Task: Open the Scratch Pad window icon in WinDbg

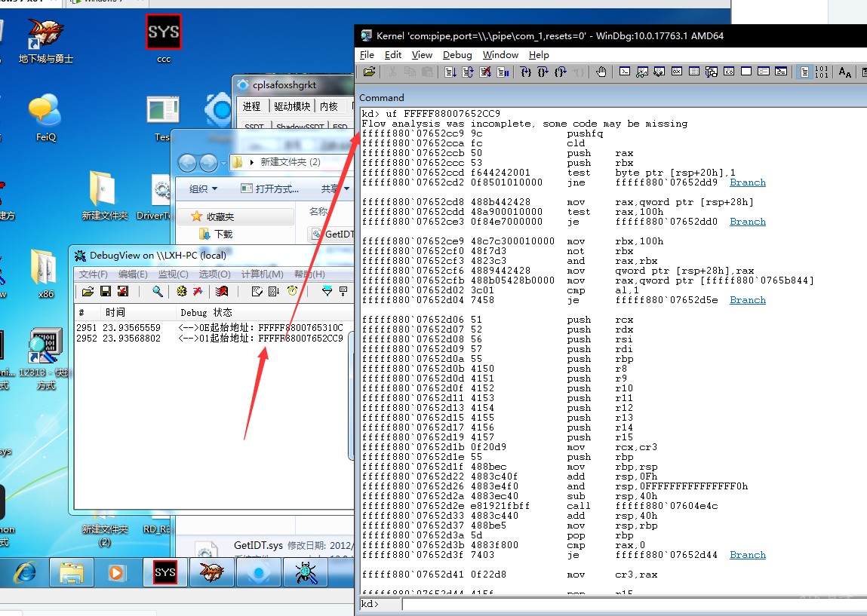Action: coord(746,72)
